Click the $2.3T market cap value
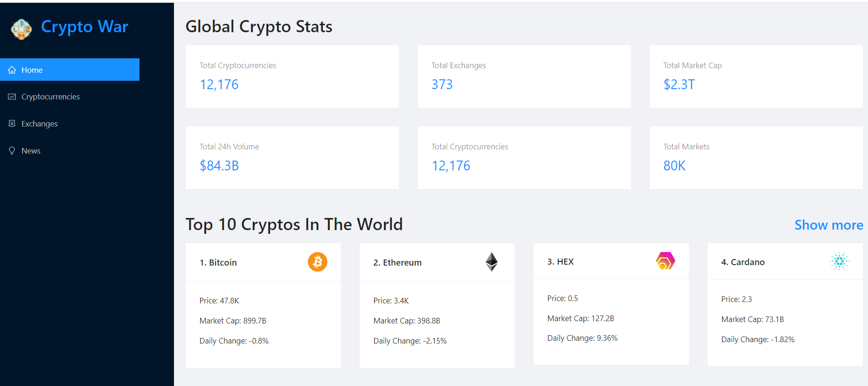 [x=679, y=84]
